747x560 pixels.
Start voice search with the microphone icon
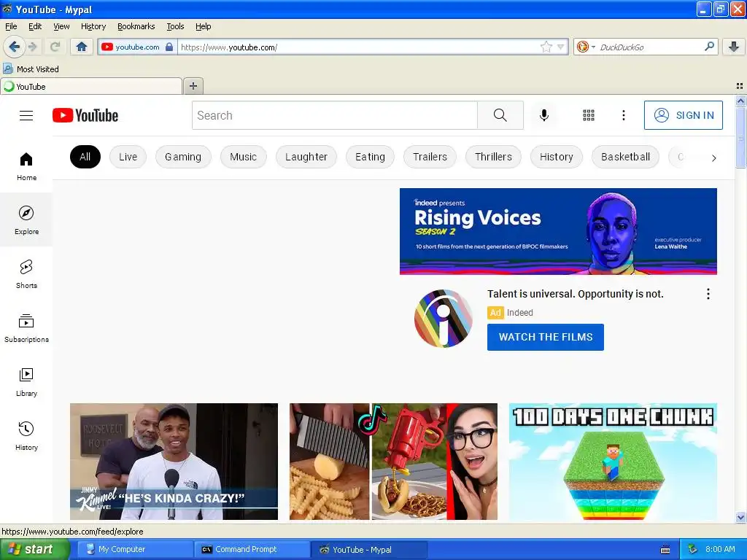tap(544, 115)
